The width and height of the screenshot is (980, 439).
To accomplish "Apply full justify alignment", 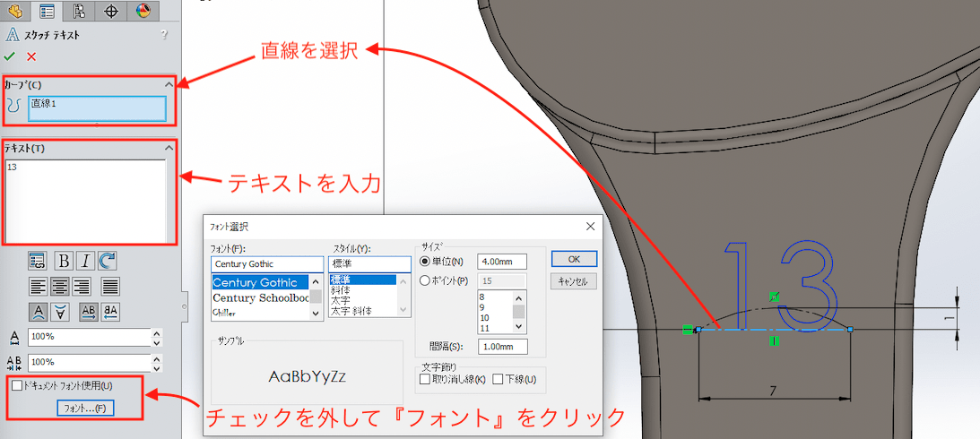I will pyautogui.click(x=110, y=286).
